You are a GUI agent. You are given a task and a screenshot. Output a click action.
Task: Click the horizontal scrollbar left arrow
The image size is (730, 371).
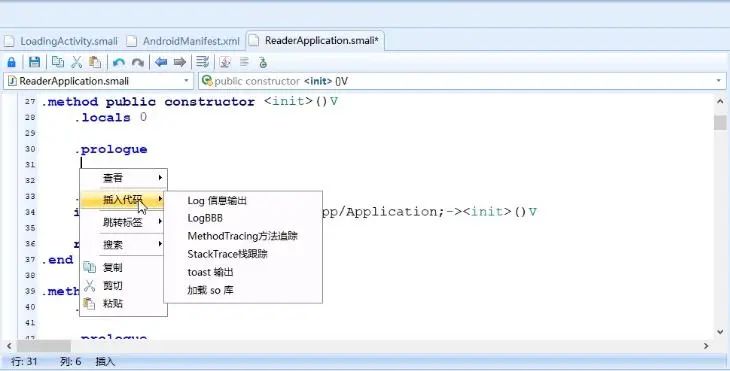9,346
